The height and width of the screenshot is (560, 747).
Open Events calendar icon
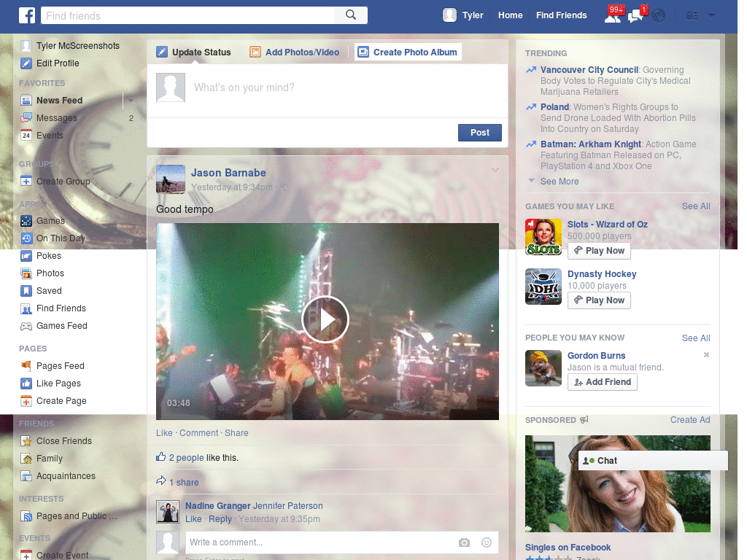(26, 136)
